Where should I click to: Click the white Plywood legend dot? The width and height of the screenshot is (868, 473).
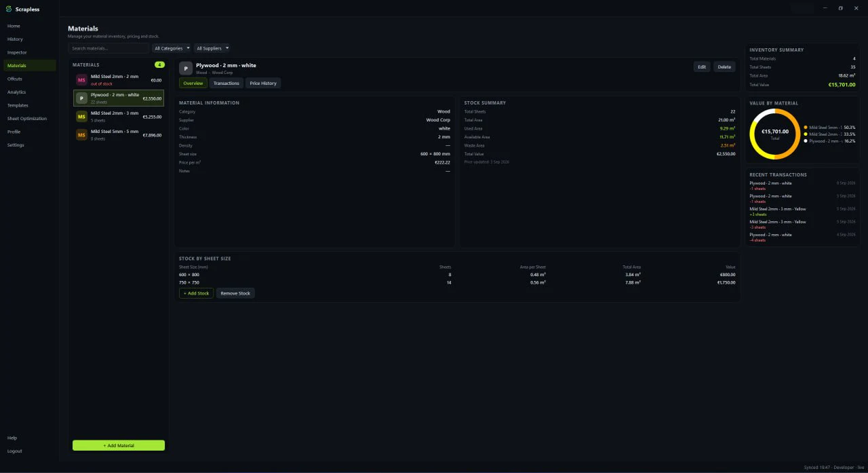(x=806, y=140)
